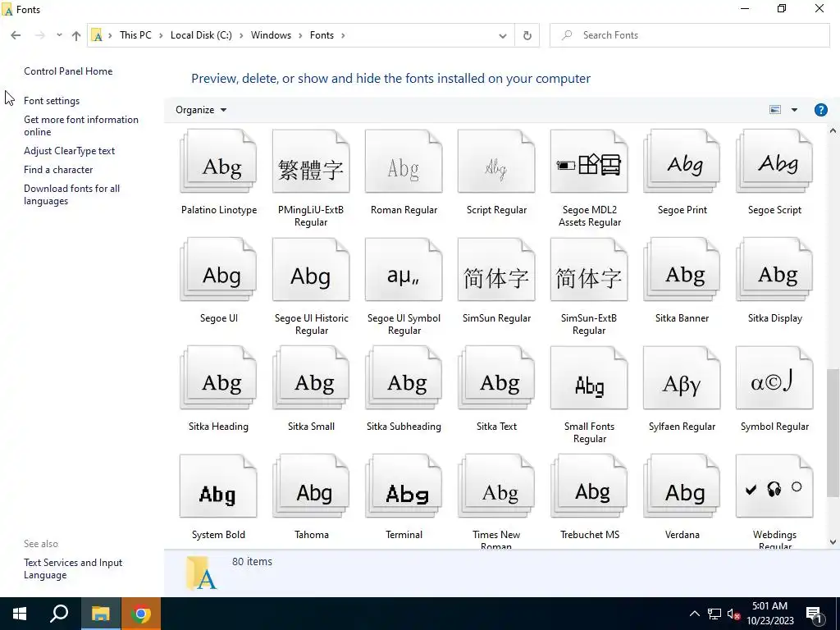The height and width of the screenshot is (630, 840).
Task: Select the SimSun-ExtB Regular font icon
Action: 589,269
